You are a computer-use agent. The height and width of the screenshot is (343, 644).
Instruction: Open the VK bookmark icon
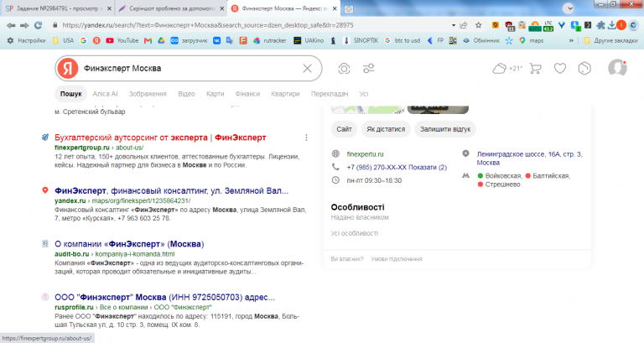point(217,40)
